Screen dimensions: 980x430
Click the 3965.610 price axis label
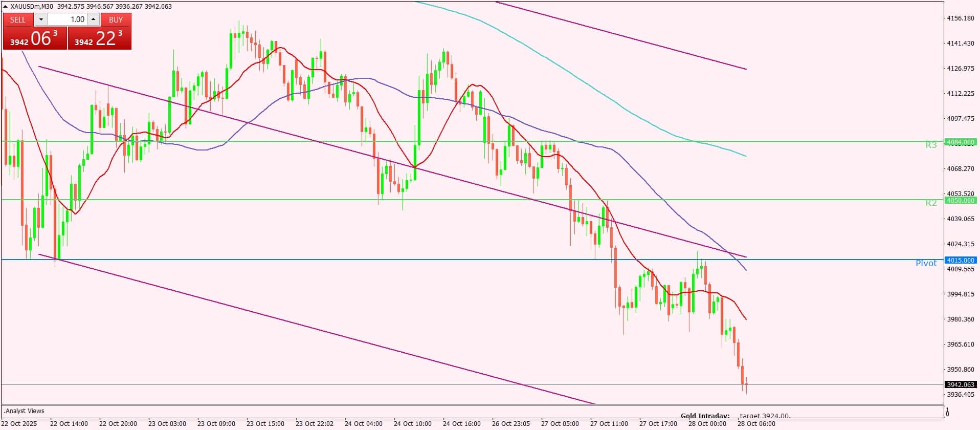[x=961, y=345]
